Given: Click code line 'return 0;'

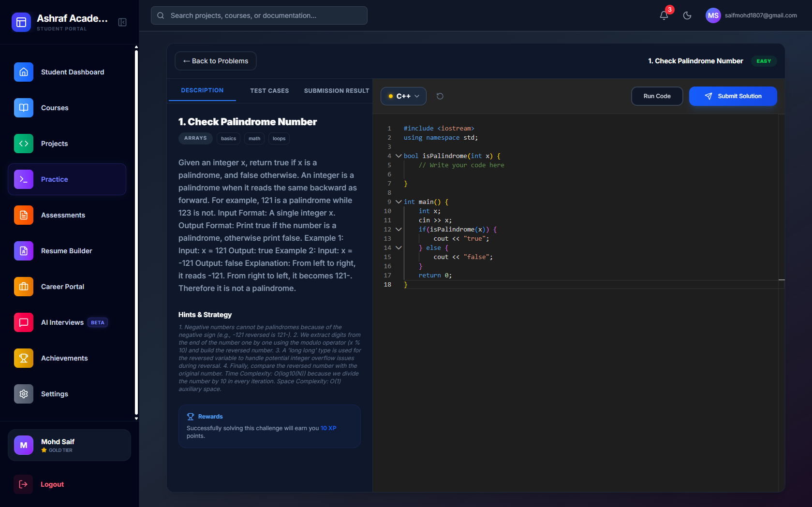Looking at the screenshot, I should [435, 275].
